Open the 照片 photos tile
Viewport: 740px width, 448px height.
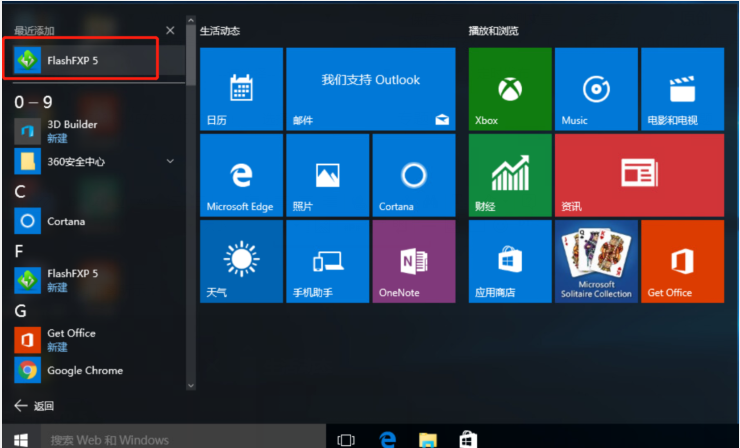[x=328, y=175]
